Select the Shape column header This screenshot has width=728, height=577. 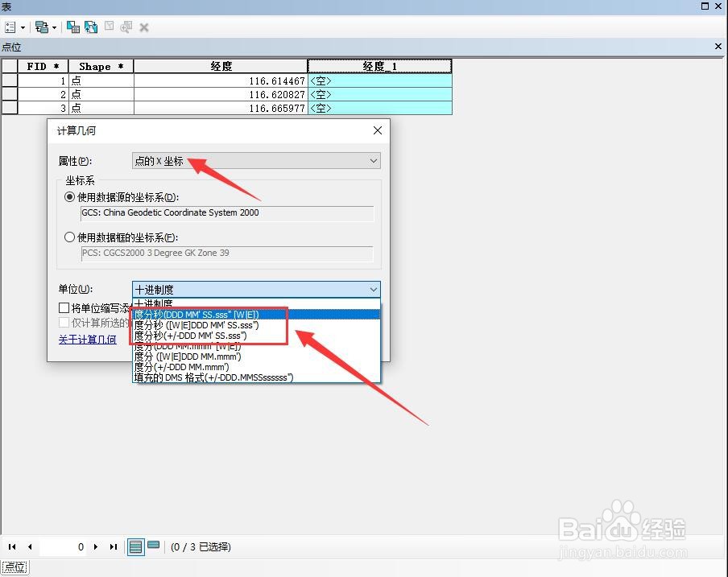click(x=101, y=66)
